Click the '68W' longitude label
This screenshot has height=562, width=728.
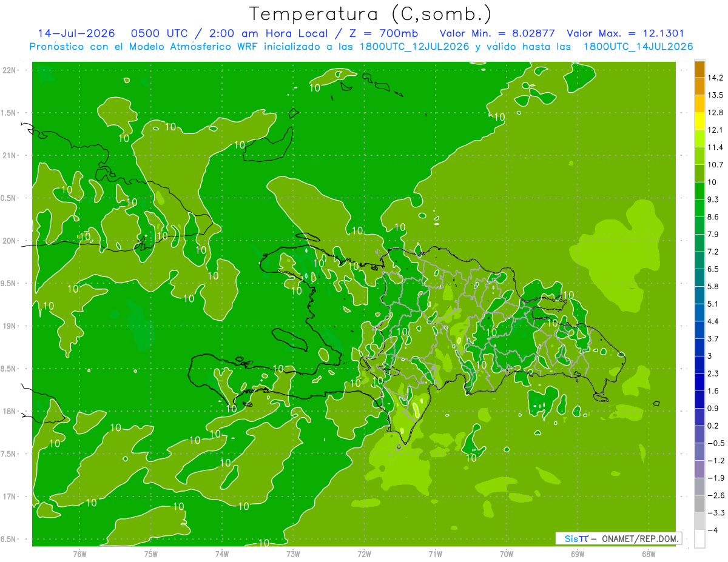(x=649, y=554)
